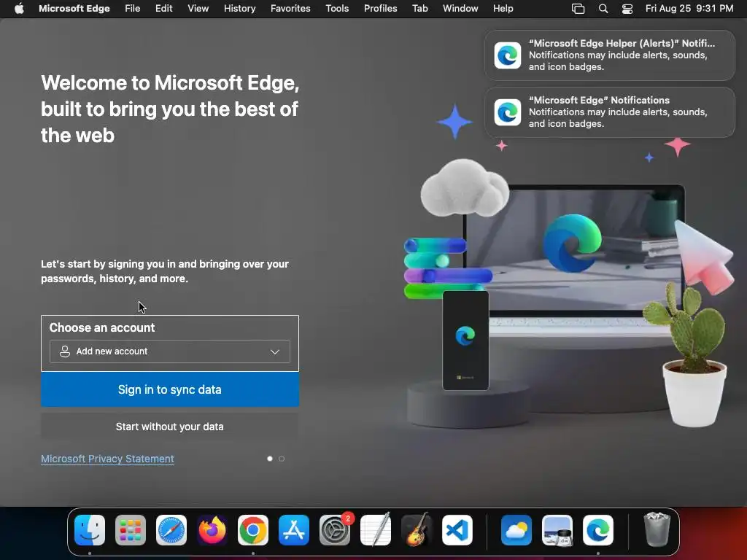The width and height of the screenshot is (747, 560).
Task: Open the Window menu
Action: click(460, 9)
